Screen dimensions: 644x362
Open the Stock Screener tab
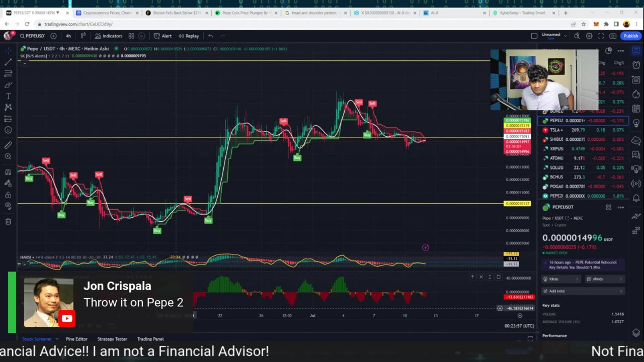click(37, 339)
